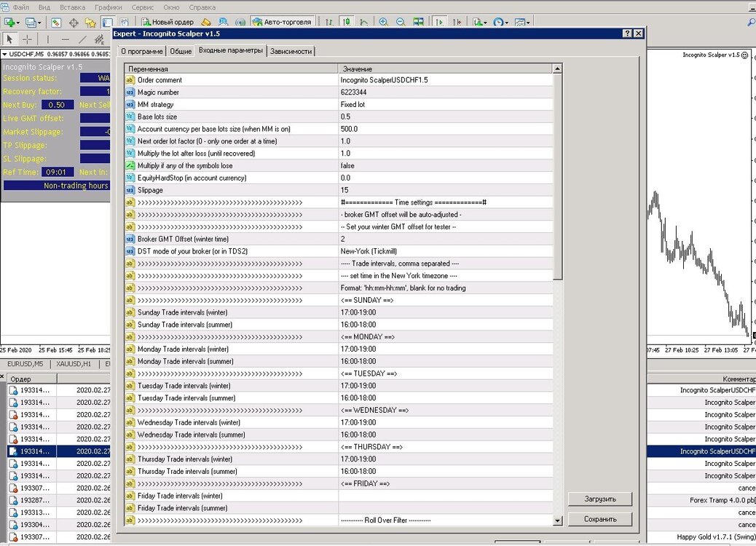Toggle the Terminal panel icon
756x546 pixels.
coord(107,22)
